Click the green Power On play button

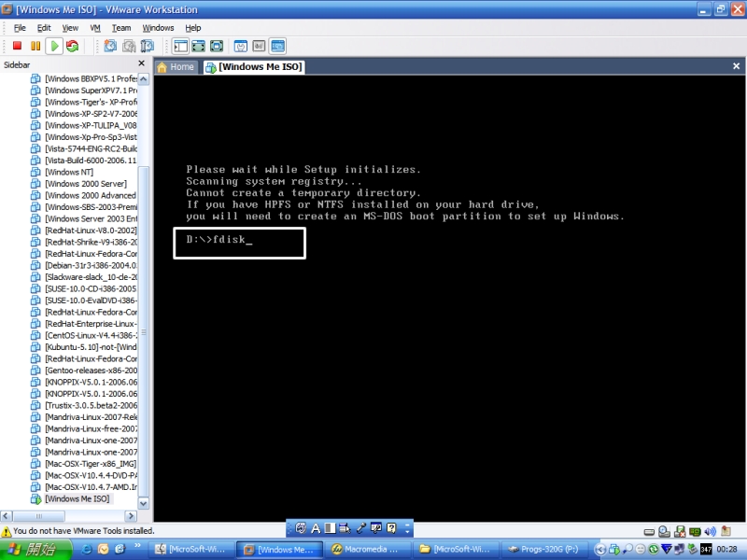[54, 46]
